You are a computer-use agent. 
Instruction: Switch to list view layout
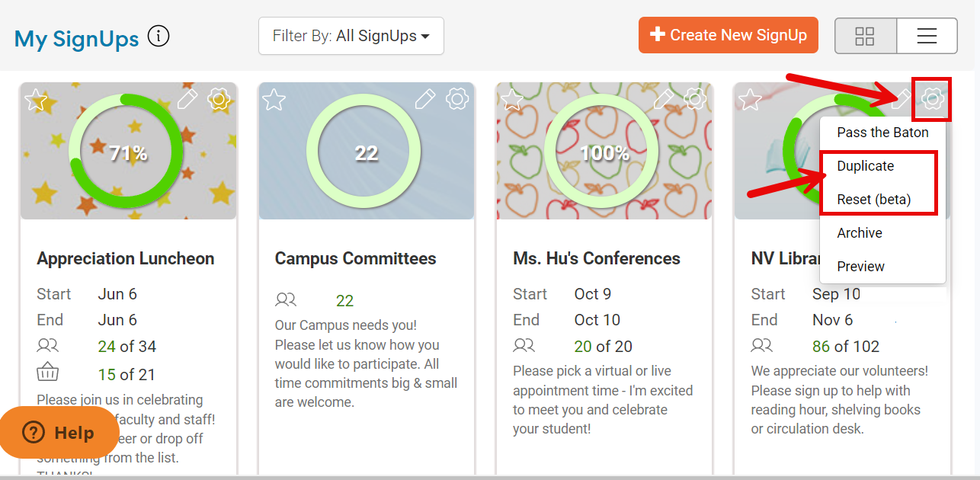[927, 36]
